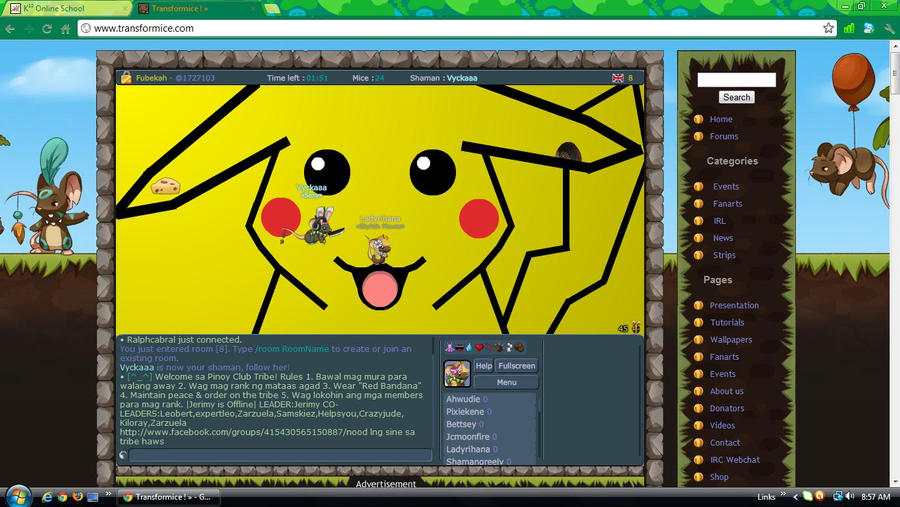Expand the quick launch chevron

coord(108,494)
